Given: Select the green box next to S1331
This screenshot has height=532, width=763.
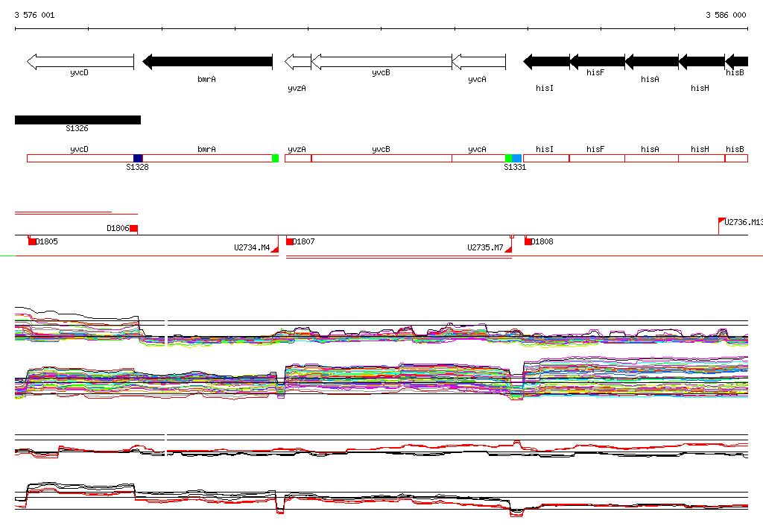Looking at the screenshot, I should 508,158.
